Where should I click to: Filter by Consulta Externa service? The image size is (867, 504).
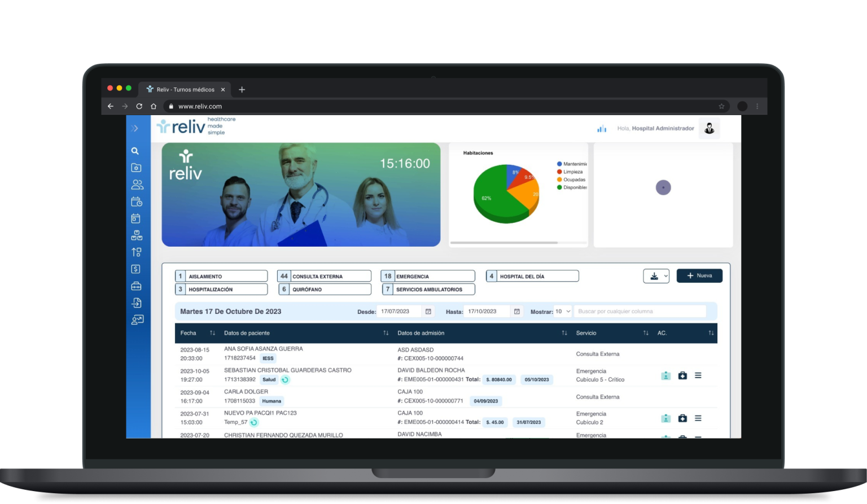(324, 276)
